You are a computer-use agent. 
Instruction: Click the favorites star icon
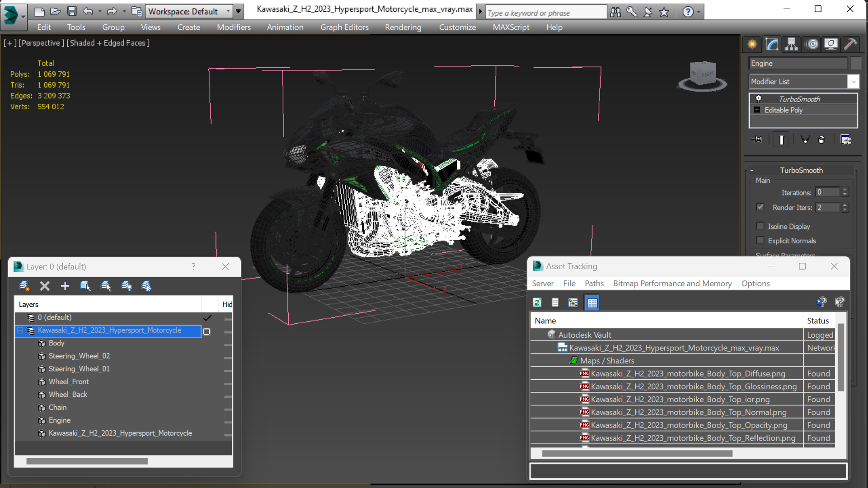[664, 12]
